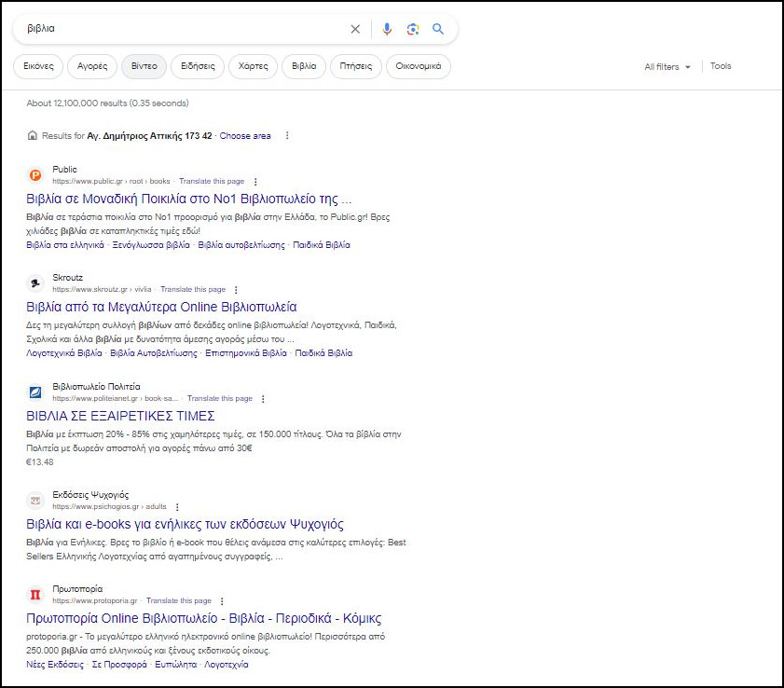Screen dimensions: 784x688
Task: Click the Εκδόσεις Ψυχογιός favicon
Action: coord(35,500)
